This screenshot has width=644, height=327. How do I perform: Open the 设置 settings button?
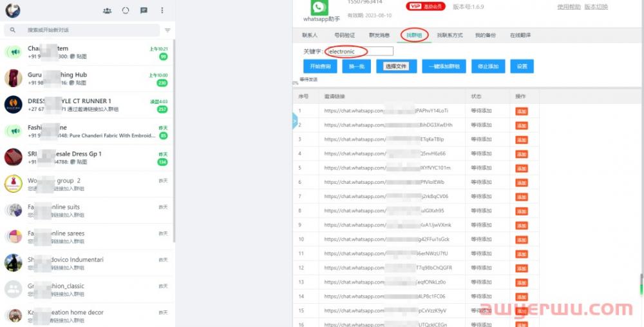[x=522, y=66]
